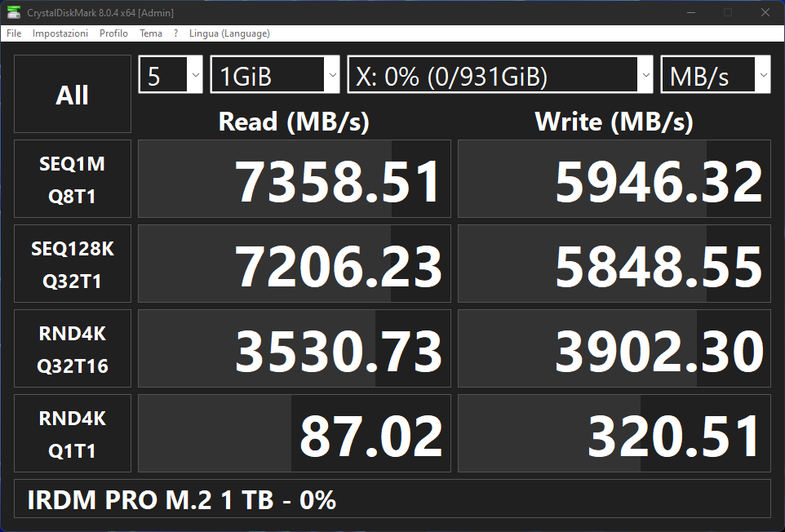Screen dimensions: 785x532
Task: Expand the 1GiB test size dropdown
Action: [275, 76]
